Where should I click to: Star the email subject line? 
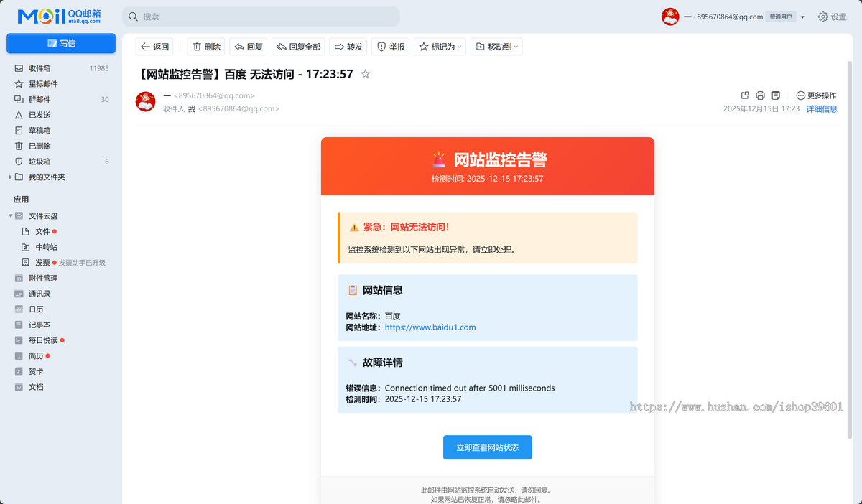tap(365, 73)
